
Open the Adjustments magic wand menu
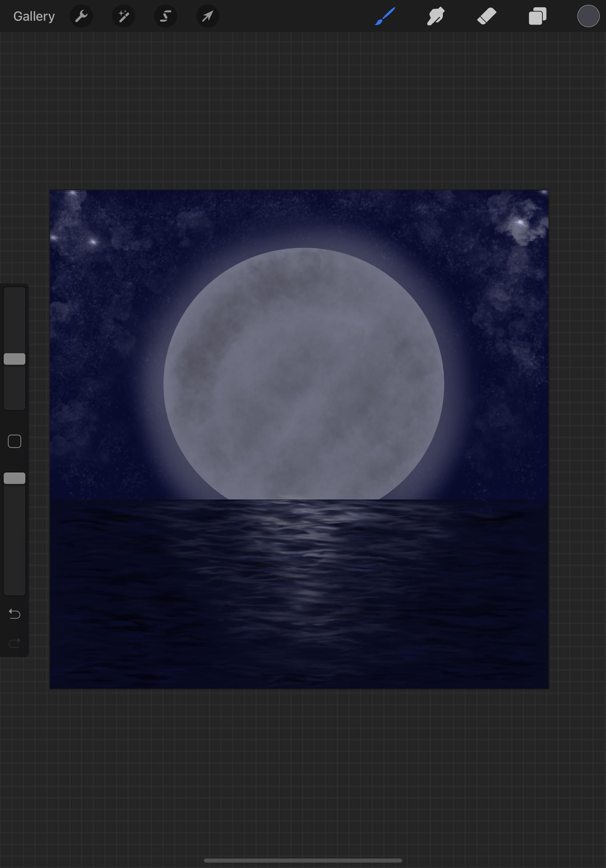(x=123, y=16)
